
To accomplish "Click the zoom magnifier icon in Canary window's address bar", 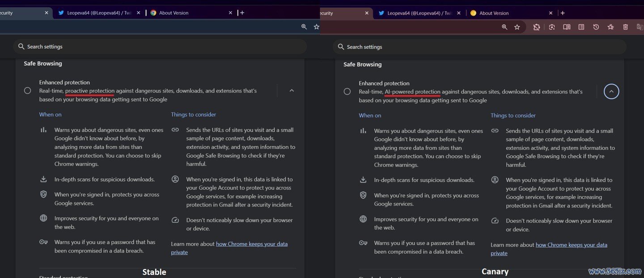I will click(x=504, y=27).
